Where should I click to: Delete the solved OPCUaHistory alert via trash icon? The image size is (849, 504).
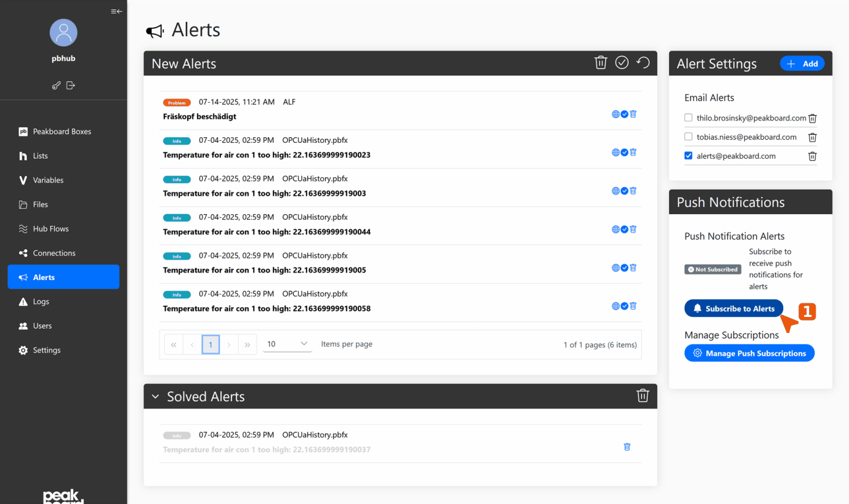coord(627,447)
